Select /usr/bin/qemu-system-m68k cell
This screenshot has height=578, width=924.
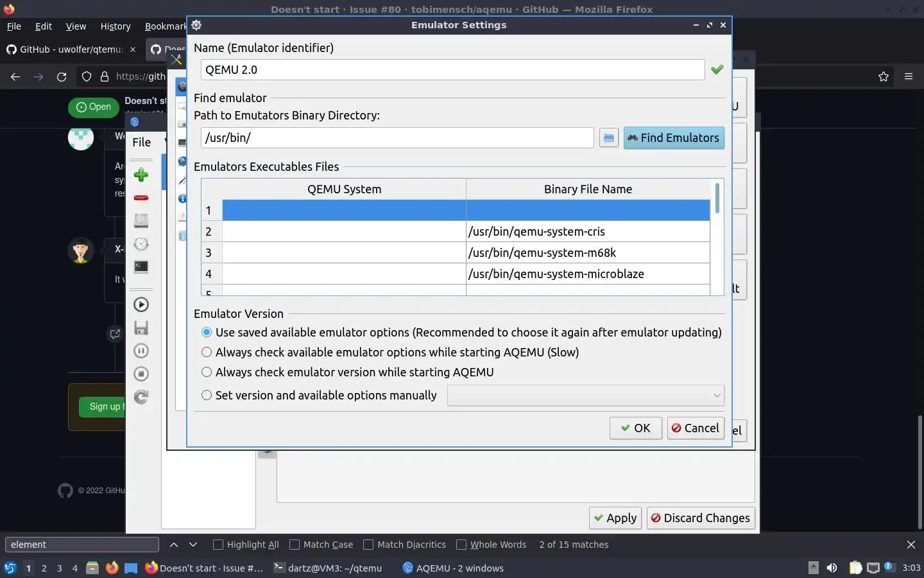pos(588,252)
